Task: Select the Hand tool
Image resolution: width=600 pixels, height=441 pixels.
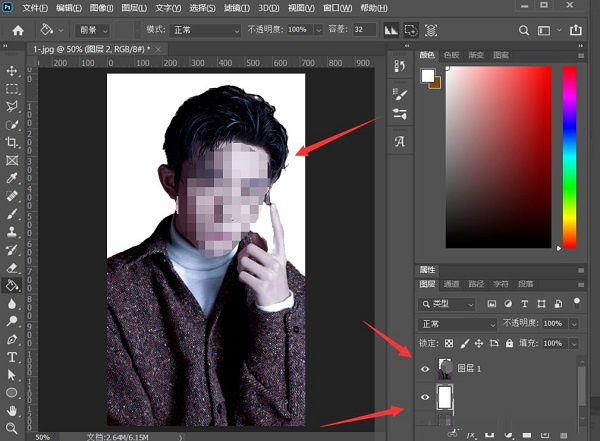Action: 11,411
